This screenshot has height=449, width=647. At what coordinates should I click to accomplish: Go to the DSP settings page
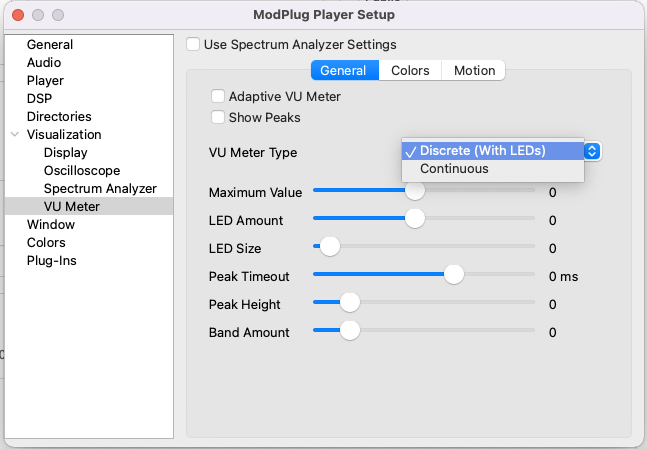pyautogui.click(x=39, y=99)
